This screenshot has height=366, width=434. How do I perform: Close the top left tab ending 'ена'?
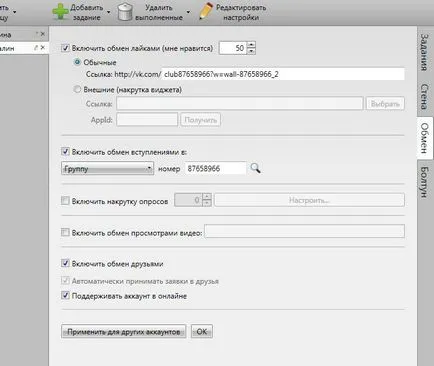(43, 34)
